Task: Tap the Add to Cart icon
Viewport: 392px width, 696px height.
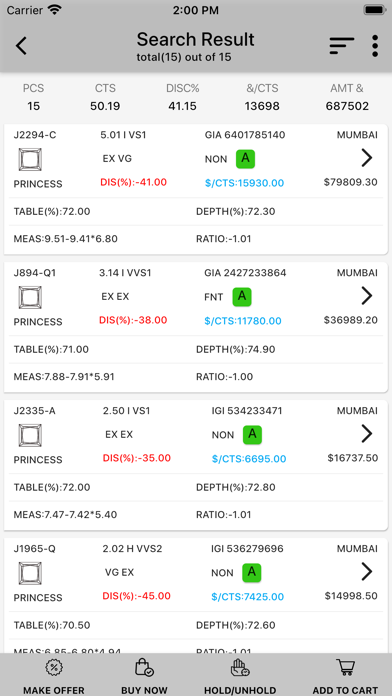Action: click(x=345, y=668)
